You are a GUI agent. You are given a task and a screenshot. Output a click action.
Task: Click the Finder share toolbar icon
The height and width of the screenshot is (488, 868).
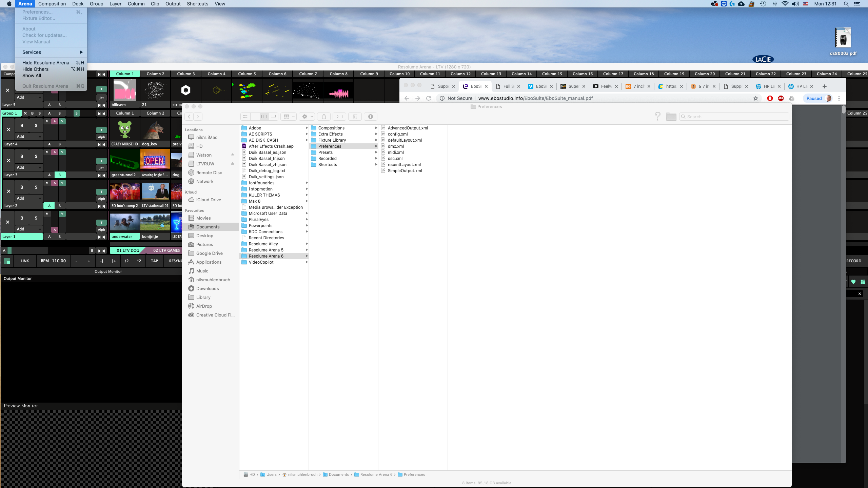point(324,117)
